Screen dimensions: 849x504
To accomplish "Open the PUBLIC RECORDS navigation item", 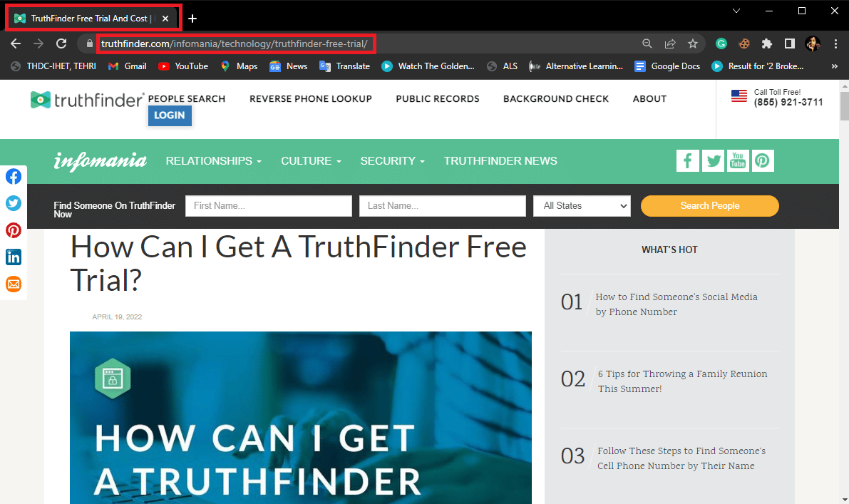I will click(437, 98).
